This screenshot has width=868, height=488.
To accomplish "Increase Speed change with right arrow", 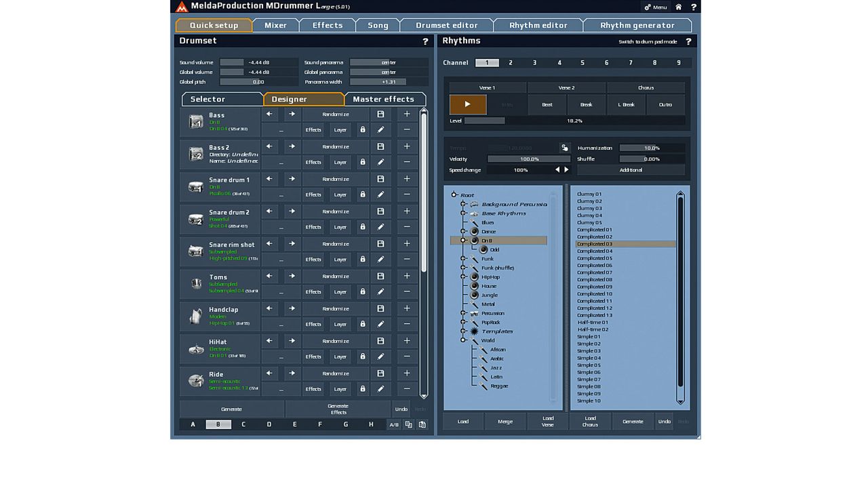I will point(567,170).
